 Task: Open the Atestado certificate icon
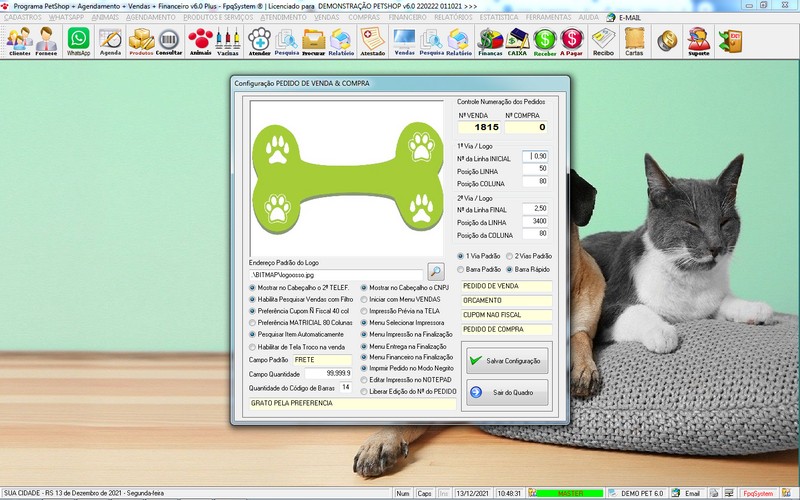pos(372,41)
